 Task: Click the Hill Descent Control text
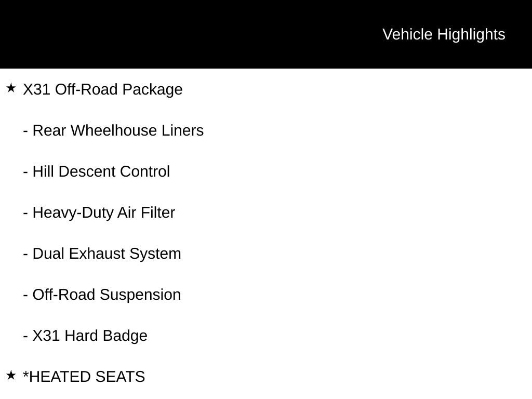pos(101,171)
